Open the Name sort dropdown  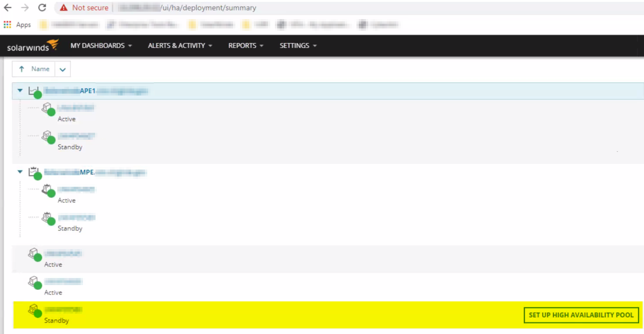pyautogui.click(x=62, y=68)
